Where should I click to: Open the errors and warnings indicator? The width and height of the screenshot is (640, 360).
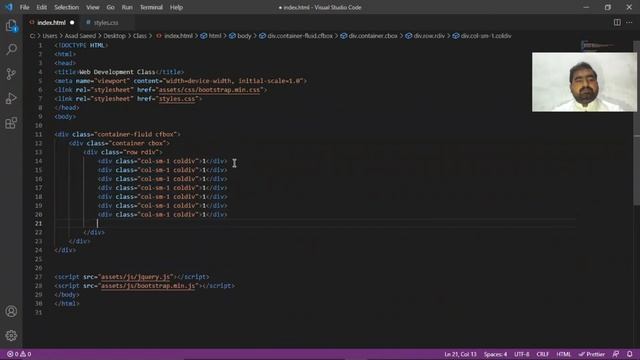[x=19, y=354]
